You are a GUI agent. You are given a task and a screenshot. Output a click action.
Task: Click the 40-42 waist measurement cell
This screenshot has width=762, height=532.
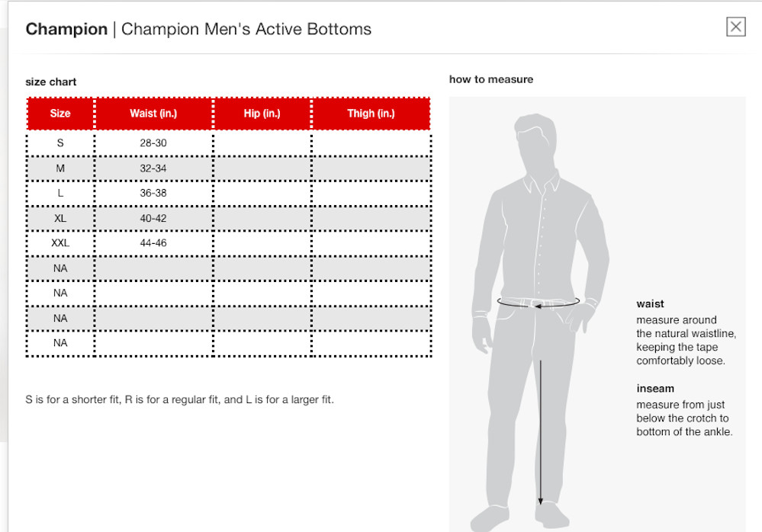(153, 218)
